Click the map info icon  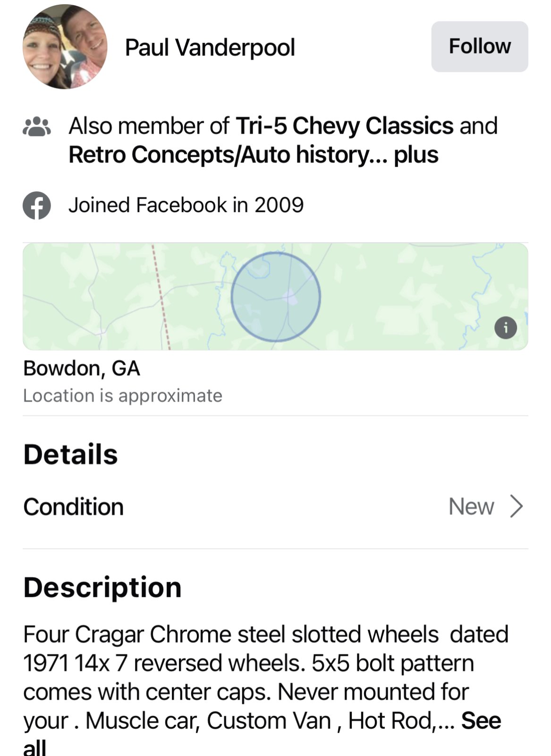(x=505, y=327)
